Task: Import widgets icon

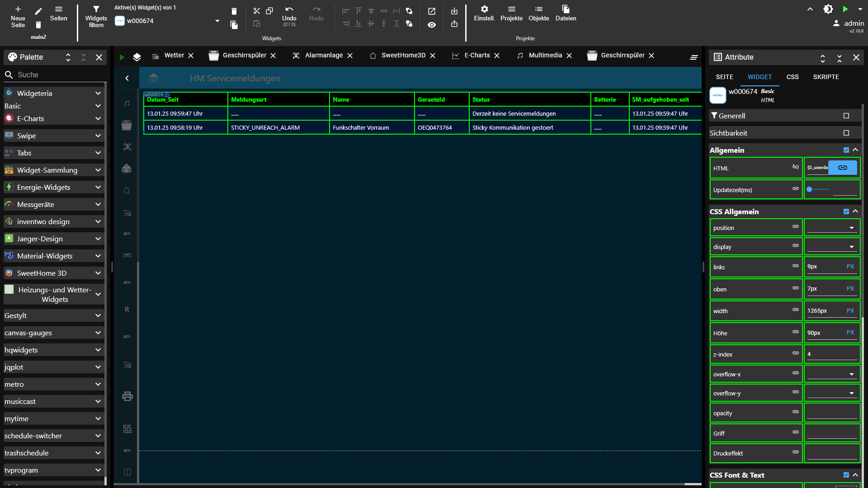Action: (x=454, y=11)
